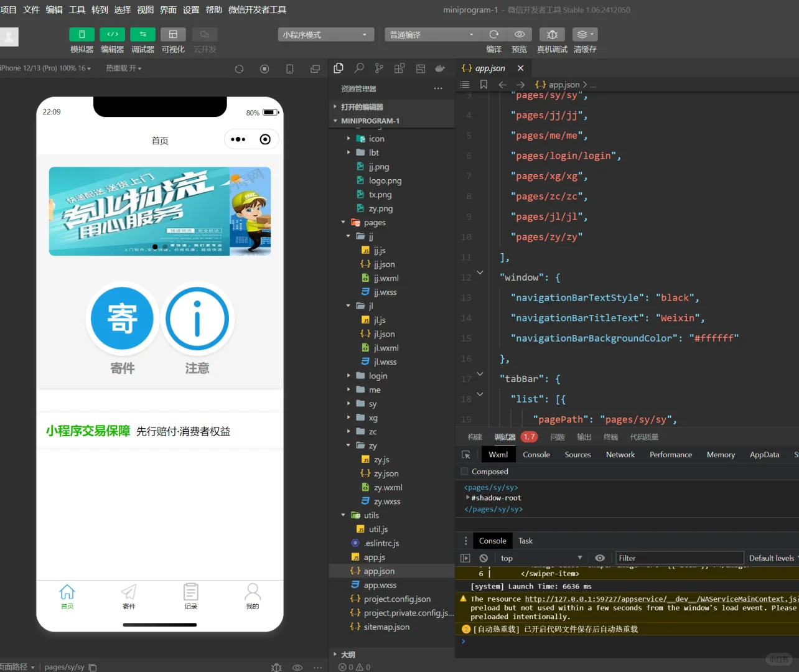This screenshot has height=672, width=799.
Task: Open the Extensions icon in the activity bar
Action: click(x=399, y=68)
